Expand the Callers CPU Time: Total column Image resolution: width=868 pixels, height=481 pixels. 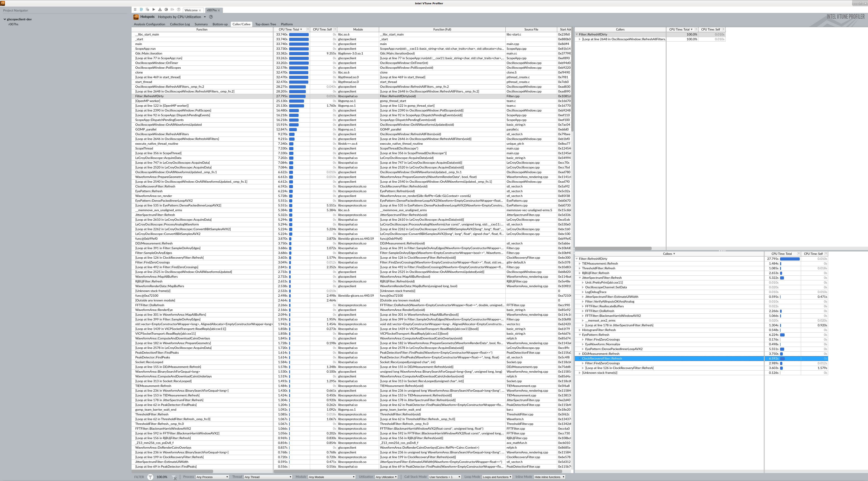pos(696,29)
